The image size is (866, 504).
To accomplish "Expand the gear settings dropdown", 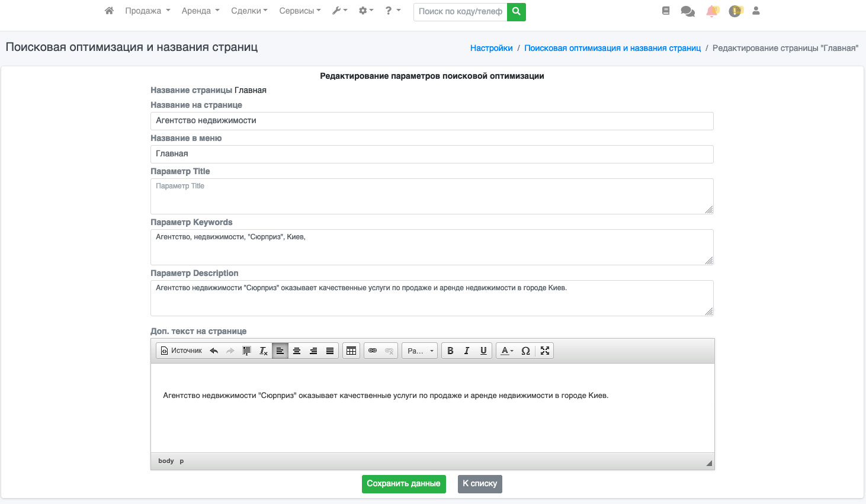I will 365,11.
